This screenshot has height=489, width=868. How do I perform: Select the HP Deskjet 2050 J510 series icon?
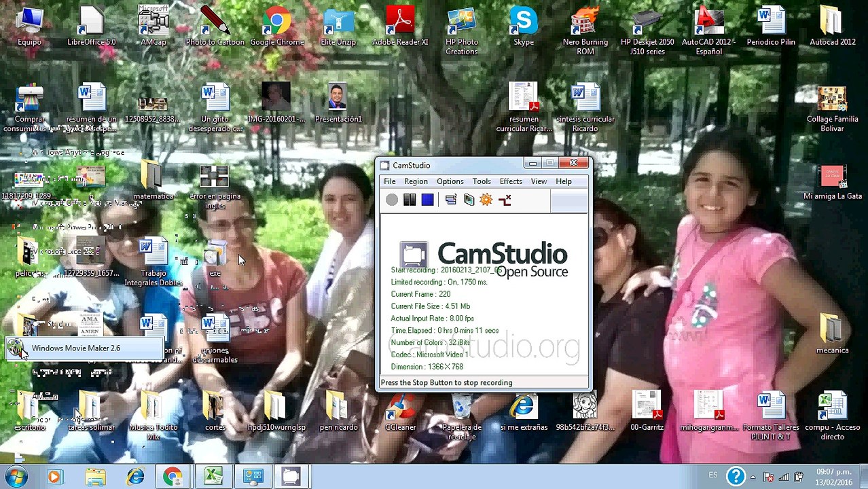[647, 31]
